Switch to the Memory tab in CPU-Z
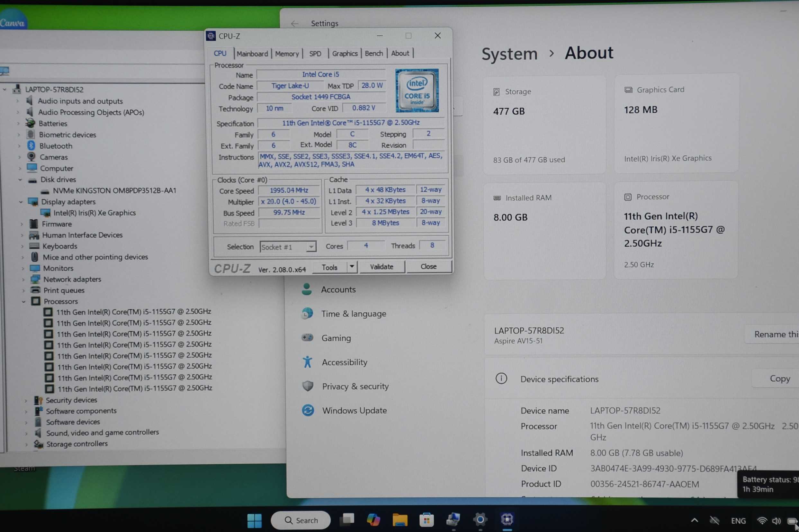 (287, 54)
